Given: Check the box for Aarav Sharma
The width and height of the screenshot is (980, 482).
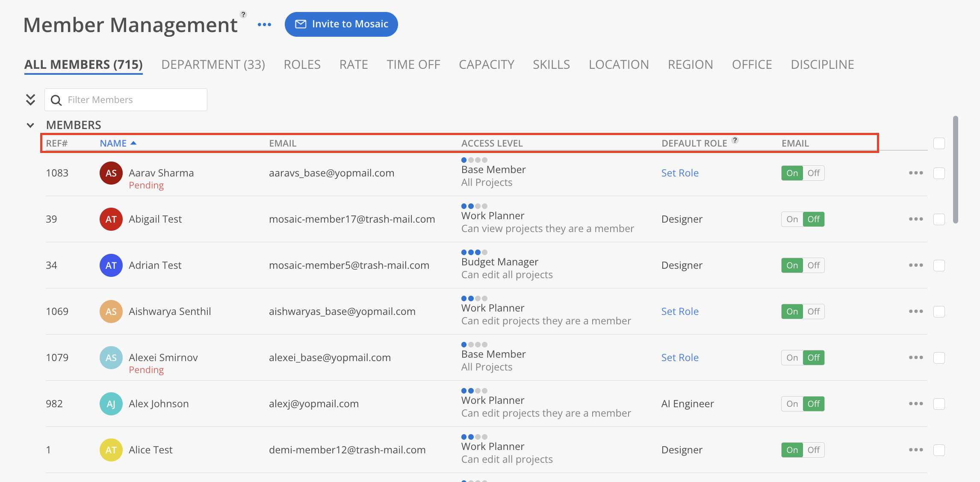Looking at the screenshot, I should 939,173.
